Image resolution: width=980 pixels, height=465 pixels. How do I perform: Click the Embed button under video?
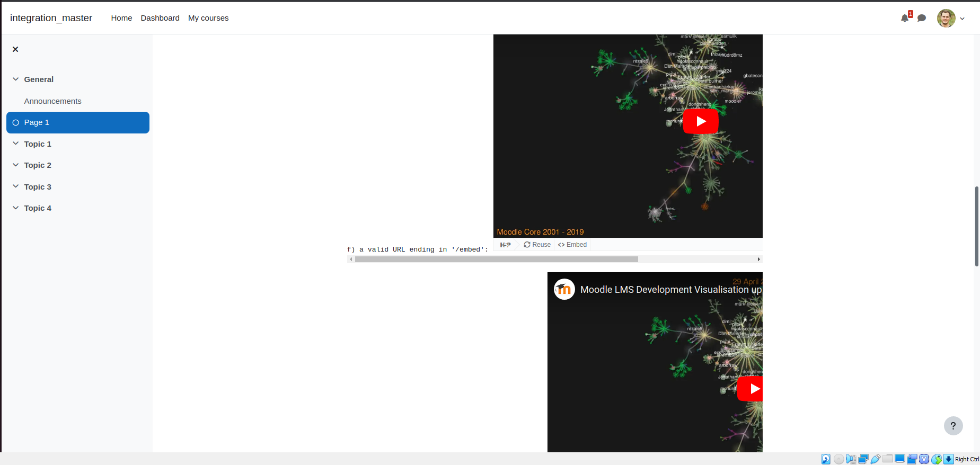572,245
